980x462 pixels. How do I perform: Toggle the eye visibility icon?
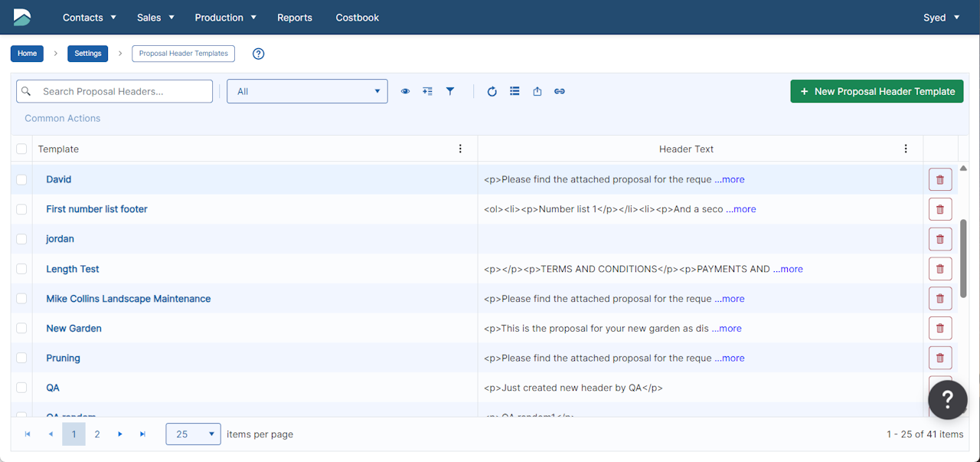[405, 91]
